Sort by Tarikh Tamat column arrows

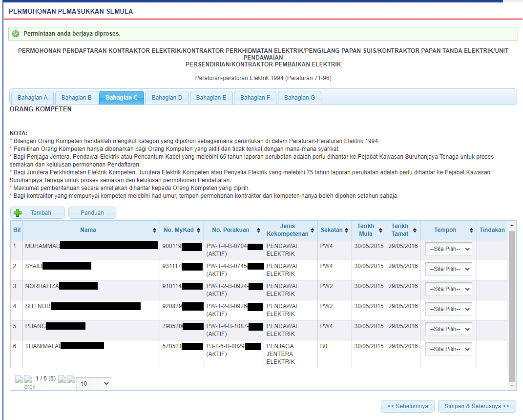[x=415, y=230]
